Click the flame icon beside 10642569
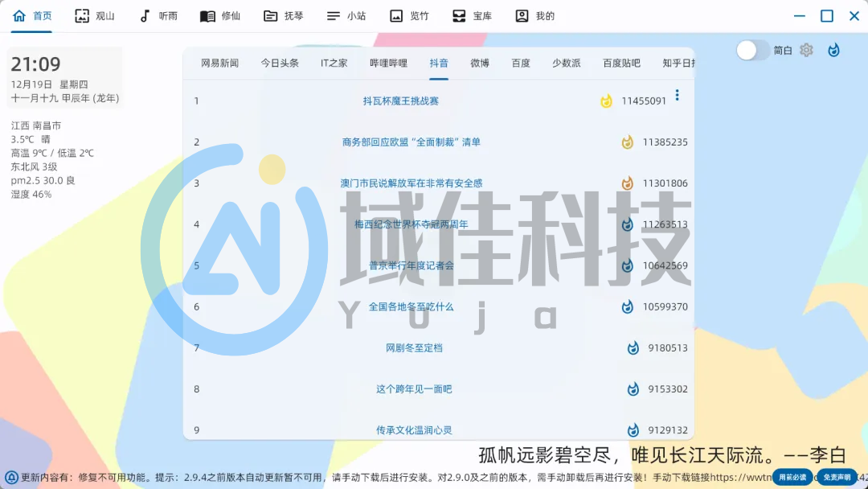This screenshot has height=489, width=868. [x=627, y=266]
